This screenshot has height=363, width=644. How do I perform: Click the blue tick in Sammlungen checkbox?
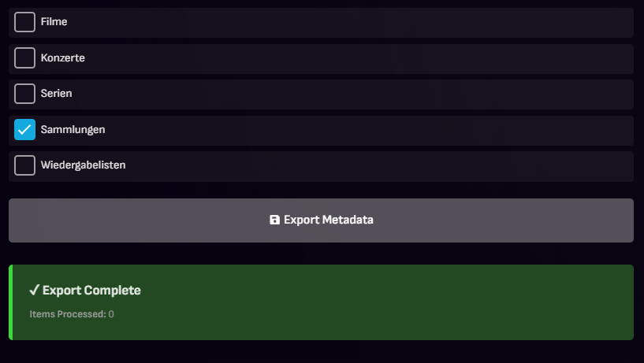coord(24,130)
